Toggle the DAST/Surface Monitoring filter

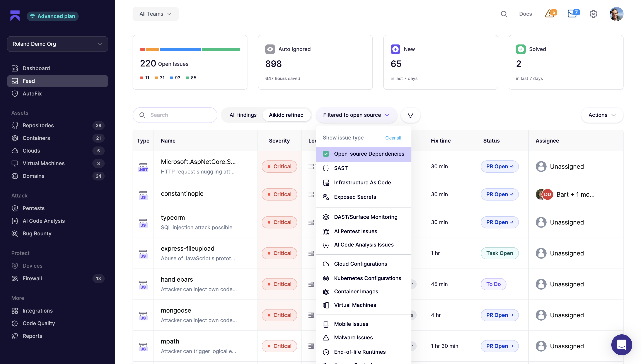click(x=363, y=217)
